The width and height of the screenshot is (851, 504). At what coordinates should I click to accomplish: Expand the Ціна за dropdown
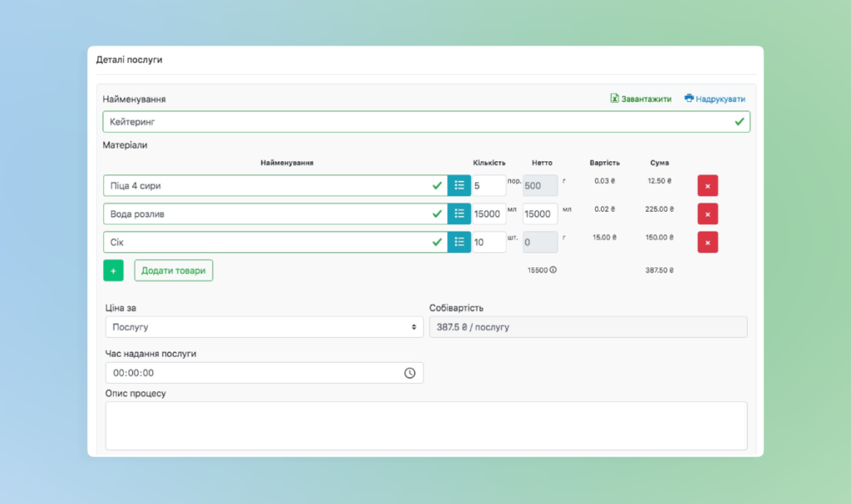pos(264,327)
